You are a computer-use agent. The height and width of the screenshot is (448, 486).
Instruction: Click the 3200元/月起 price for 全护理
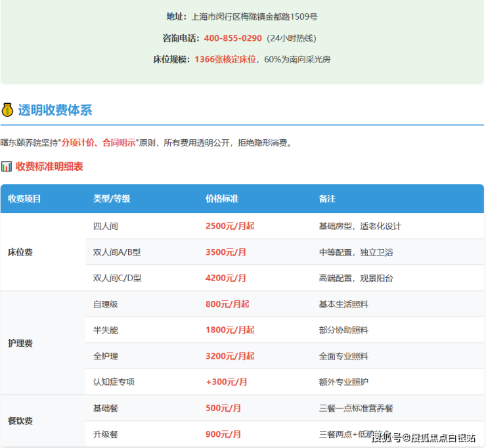tap(230, 356)
